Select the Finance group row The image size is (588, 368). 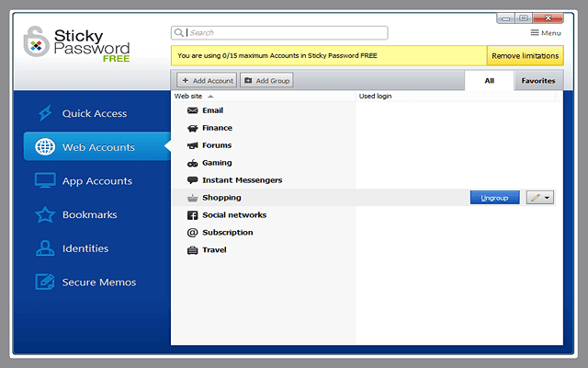coord(217,128)
